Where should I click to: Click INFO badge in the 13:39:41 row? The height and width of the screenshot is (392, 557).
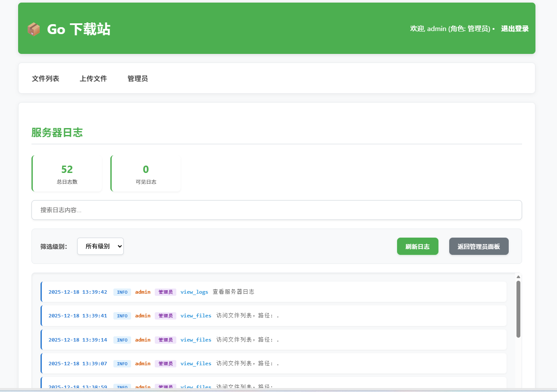[x=122, y=316]
